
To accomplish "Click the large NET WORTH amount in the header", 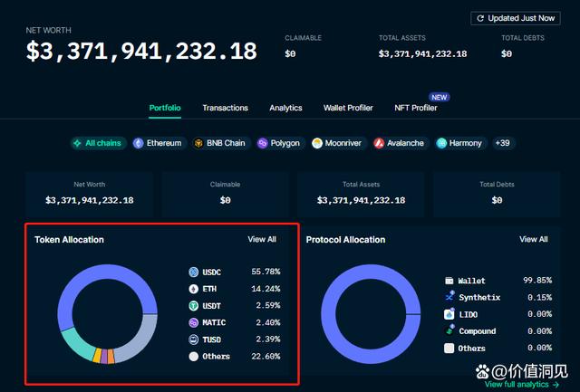I will pos(141,51).
